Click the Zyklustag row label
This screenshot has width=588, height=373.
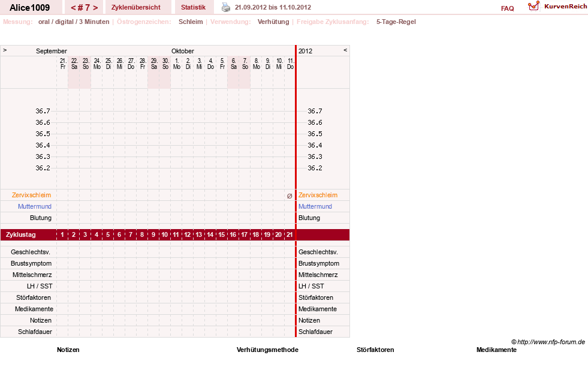(x=20, y=234)
